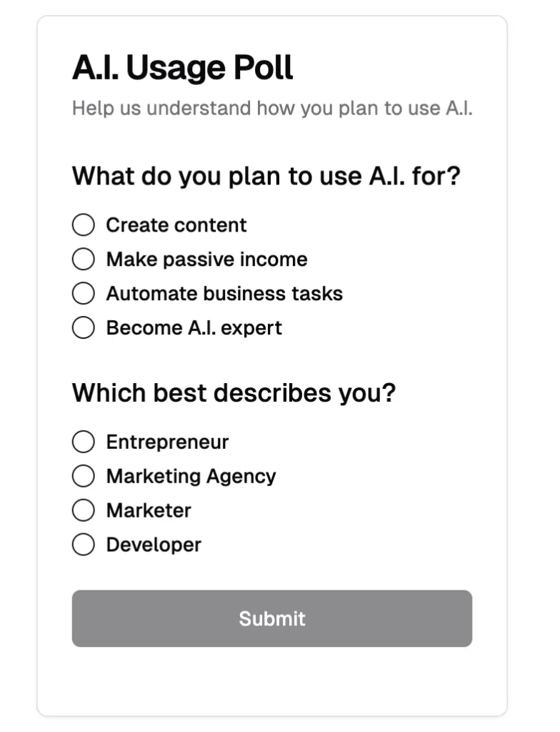The image size is (560, 732).
Task: Click the 'What do you plan to use A.I. for?' heading
Action: 266,176
